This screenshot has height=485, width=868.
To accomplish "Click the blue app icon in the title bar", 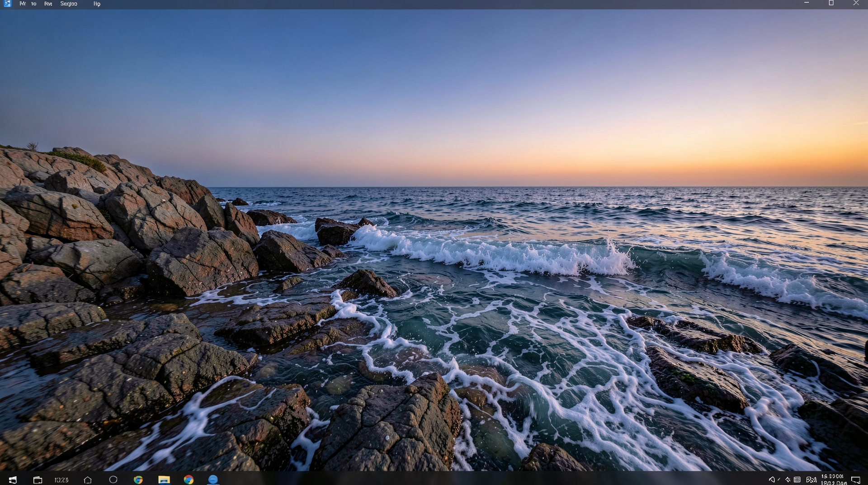I will [7, 4].
